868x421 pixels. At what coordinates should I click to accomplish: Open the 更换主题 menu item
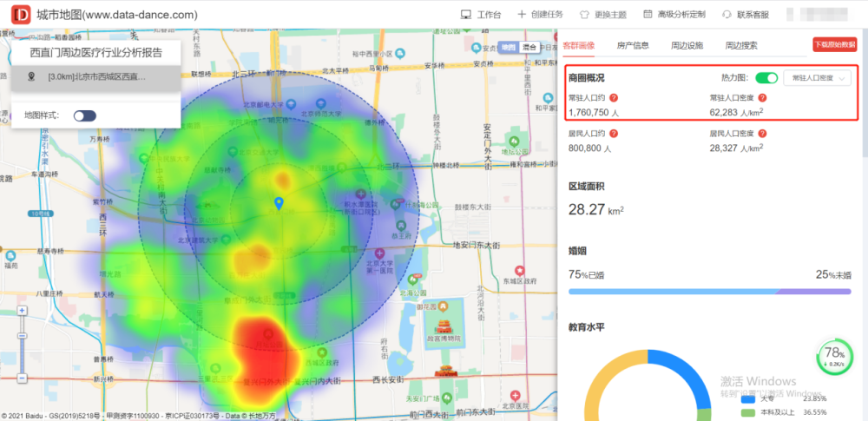[610, 15]
